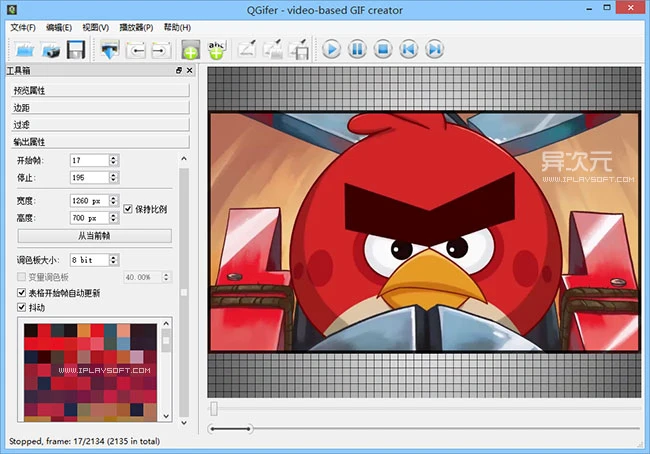Toggle the 抖动 dithering checkbox
This screenshot has height=454, width=650.
point(22,307)
